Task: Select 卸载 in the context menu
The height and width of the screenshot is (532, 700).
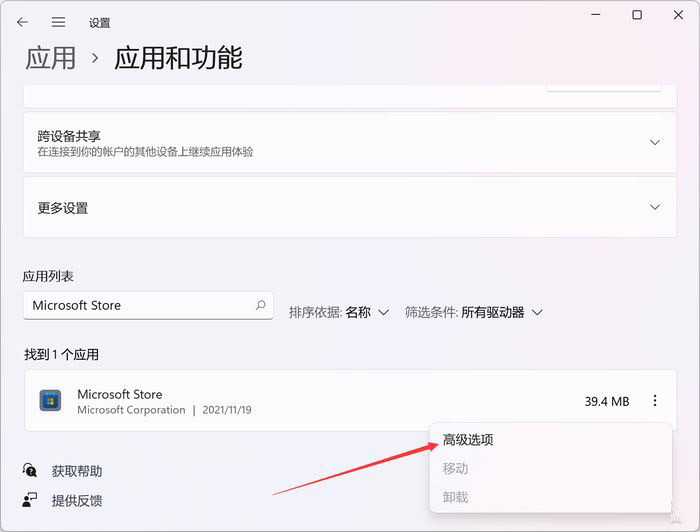Action: click(x=455, y=497)
